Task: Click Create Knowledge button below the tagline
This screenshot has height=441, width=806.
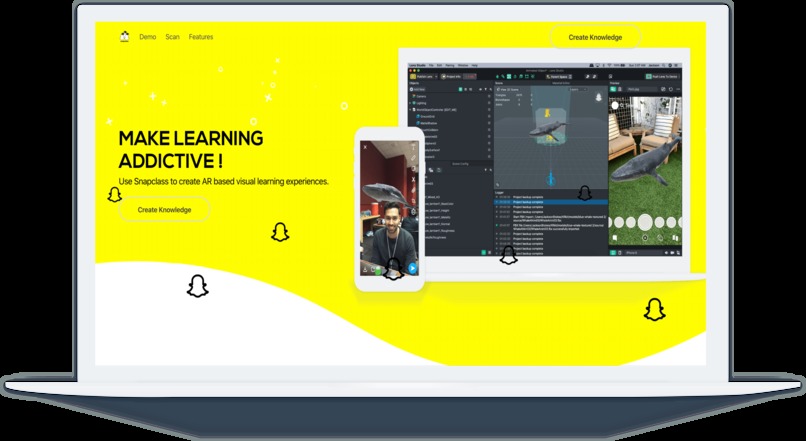Action: pyautogui.click(x=164, y=210)
